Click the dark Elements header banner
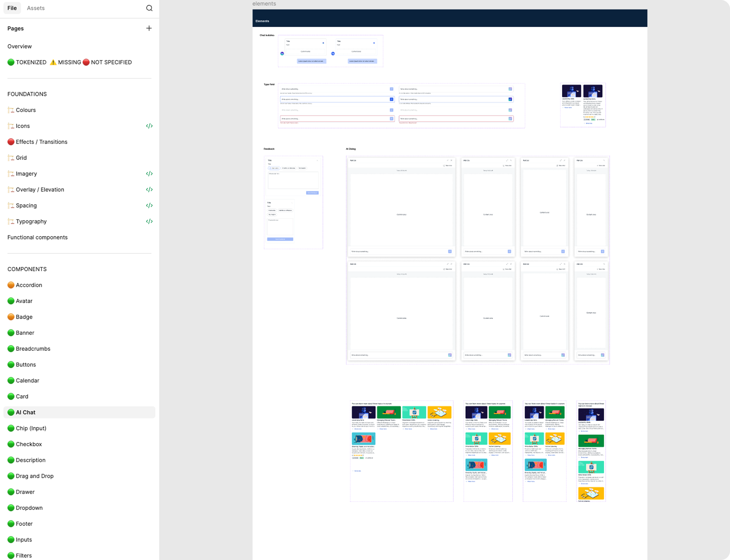Screen dimensions: 730x560 tap(450, 18)
